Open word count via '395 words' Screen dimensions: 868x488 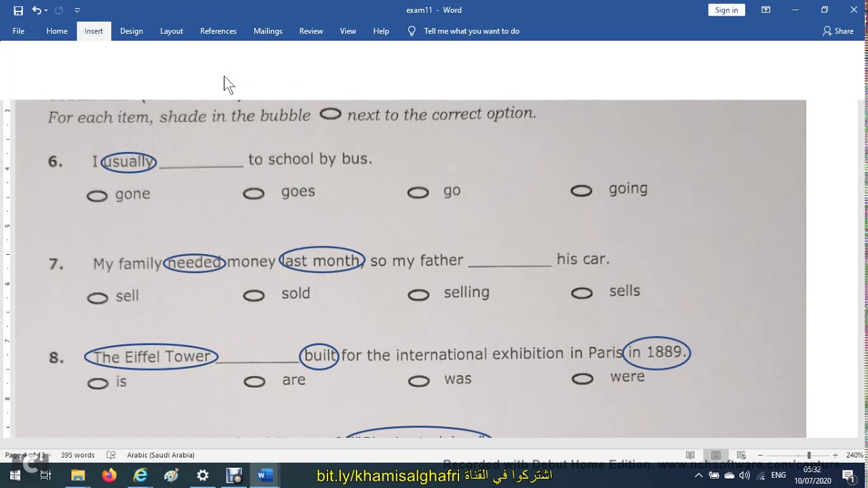tap(77, 455)
